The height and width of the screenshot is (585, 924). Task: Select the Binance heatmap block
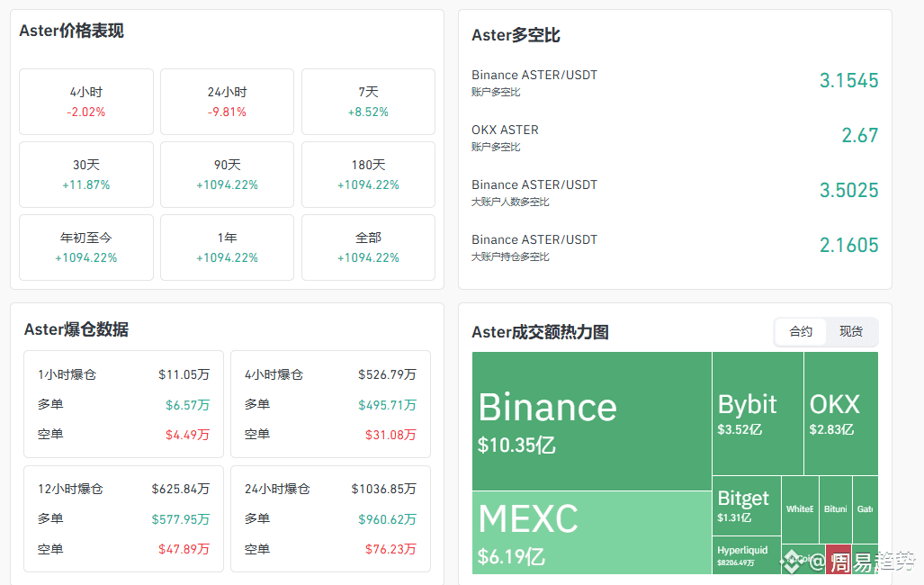[592, 421]
